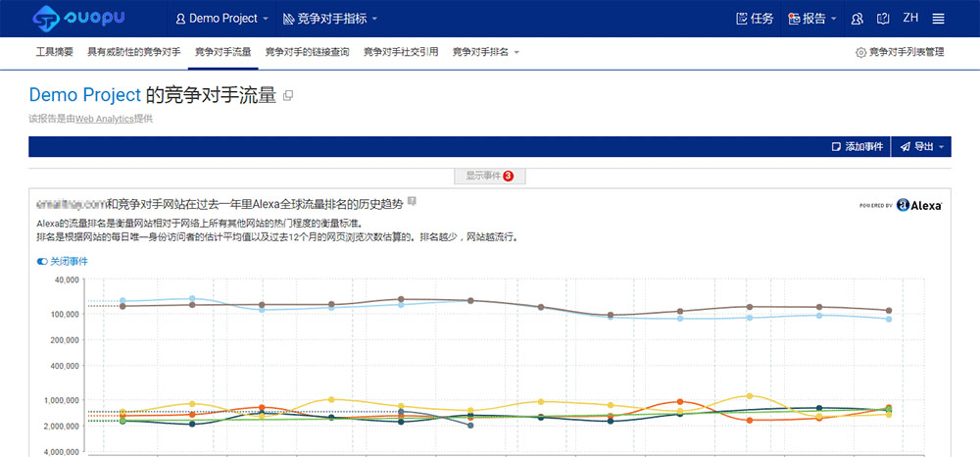Screen dimensions: 980x457
Task: Click the chart icon beside 竞争对手指标
Action: [x=289, y=19]
